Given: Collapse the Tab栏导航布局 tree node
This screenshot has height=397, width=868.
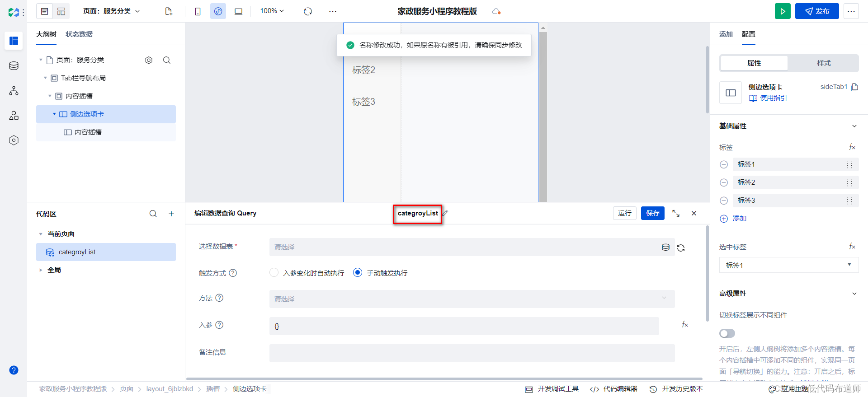Looking at the screenshot, I should pyautogui.click(x=45, y=78).
